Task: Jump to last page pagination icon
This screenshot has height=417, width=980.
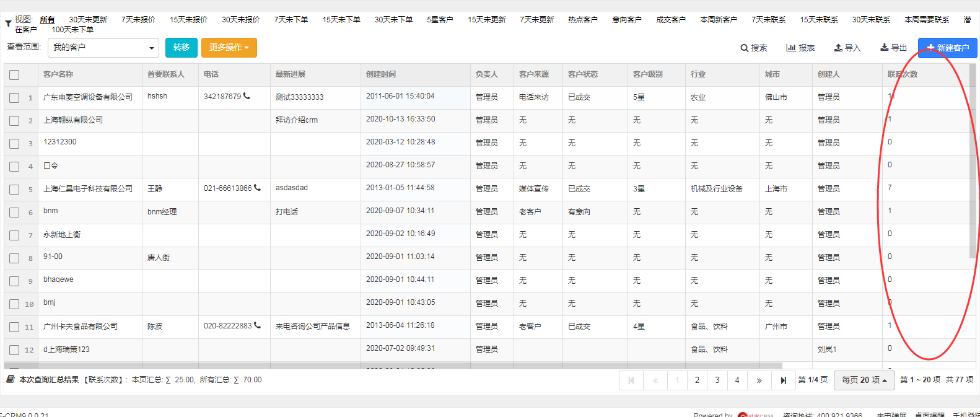Action: click(783, 380)
